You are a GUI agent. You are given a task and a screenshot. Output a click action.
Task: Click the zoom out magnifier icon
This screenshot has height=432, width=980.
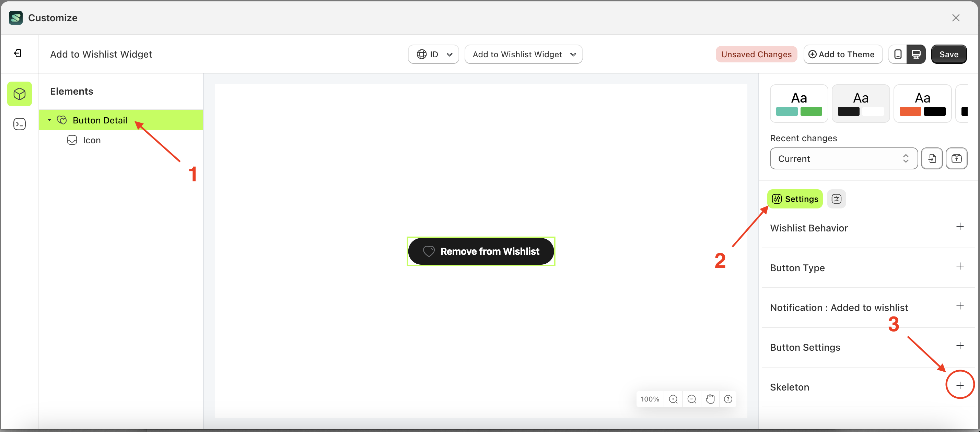(692, 399)
